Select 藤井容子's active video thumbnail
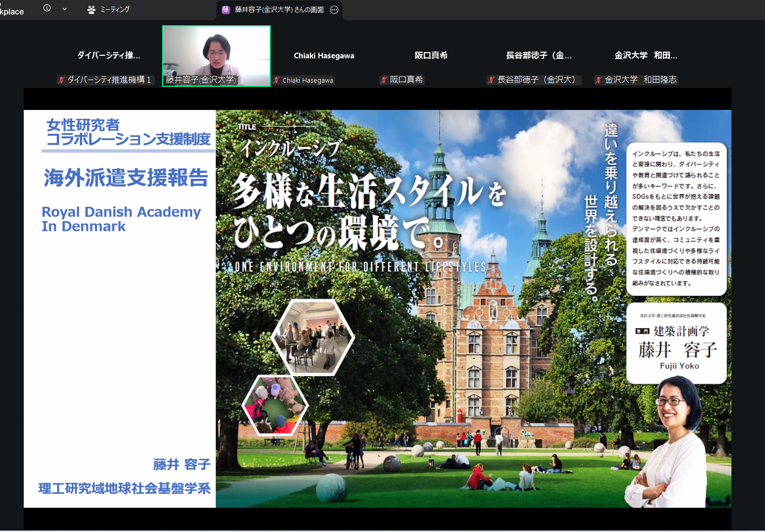The image size is (765, 532). [x=216, y=56]
